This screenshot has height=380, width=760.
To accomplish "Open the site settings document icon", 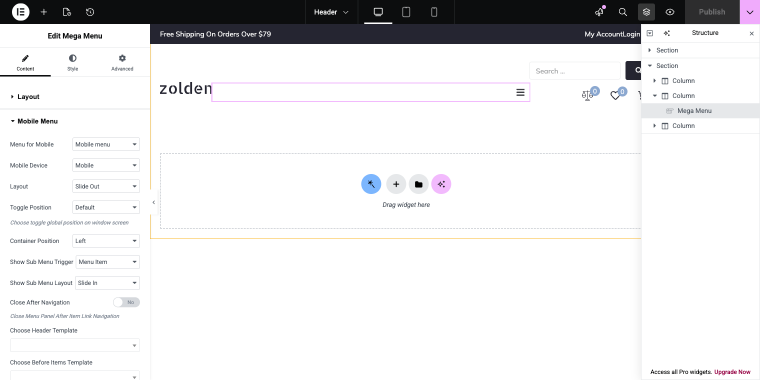I will pyautogui.click(x=67, y=12).
